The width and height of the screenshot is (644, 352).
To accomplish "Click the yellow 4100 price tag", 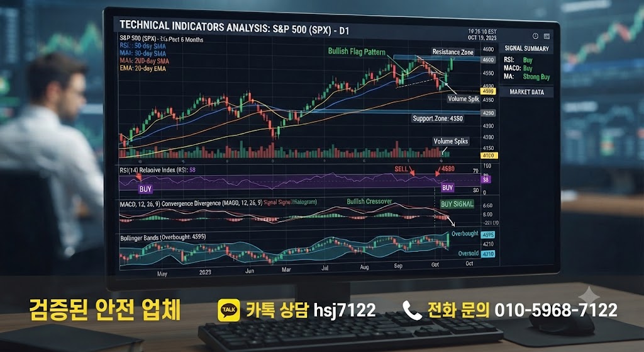I will point(489,156).
